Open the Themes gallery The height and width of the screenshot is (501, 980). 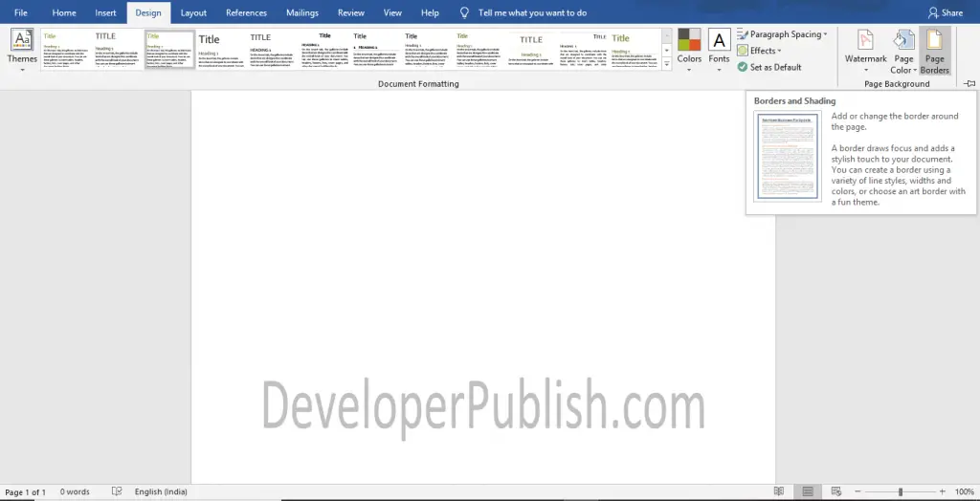[x=22, y=49]
